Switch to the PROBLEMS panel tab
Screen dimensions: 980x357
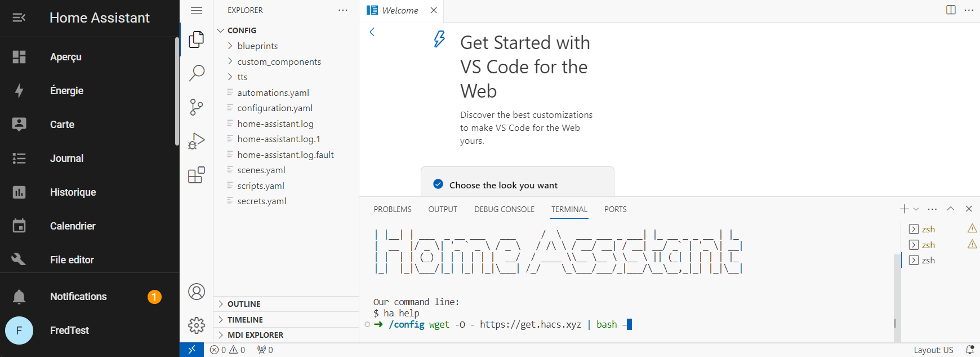393,209
